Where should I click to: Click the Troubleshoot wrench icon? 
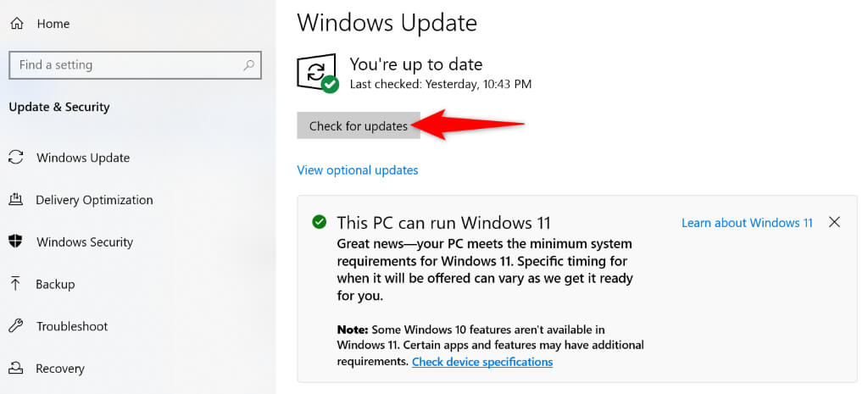click(16, 326)
